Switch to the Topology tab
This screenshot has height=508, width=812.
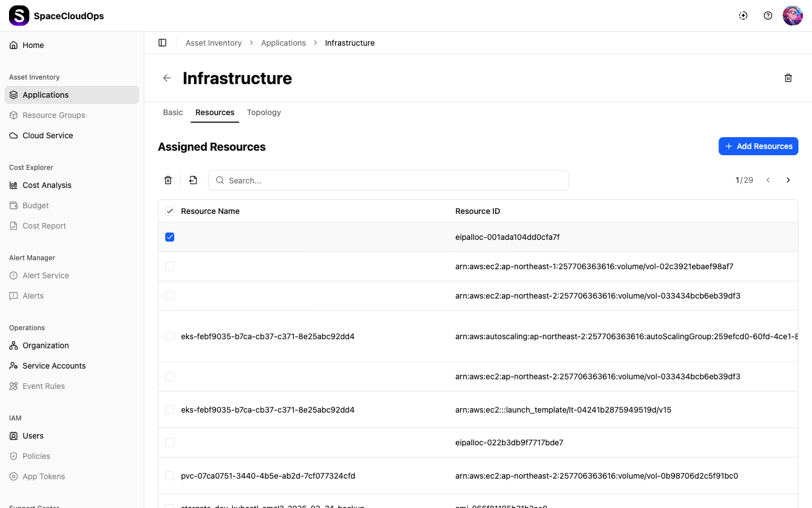(x=264, y=112)
